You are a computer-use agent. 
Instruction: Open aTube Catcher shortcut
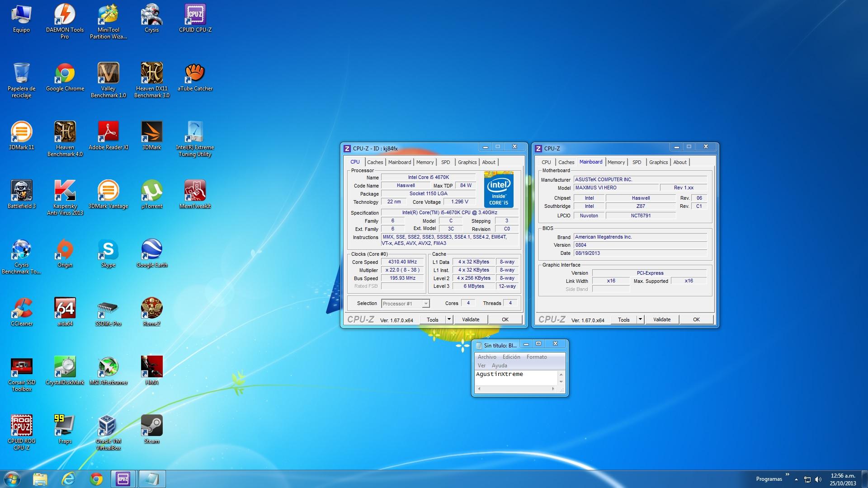[x=195, y=78]
